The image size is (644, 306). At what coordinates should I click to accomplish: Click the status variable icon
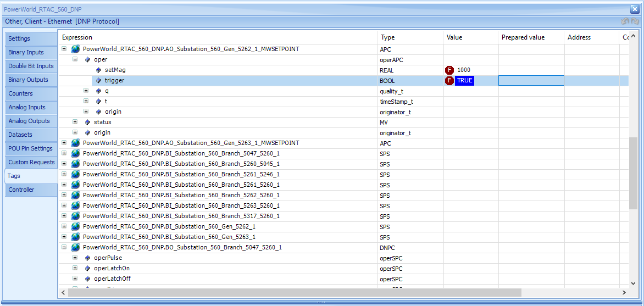click(87, 123)
